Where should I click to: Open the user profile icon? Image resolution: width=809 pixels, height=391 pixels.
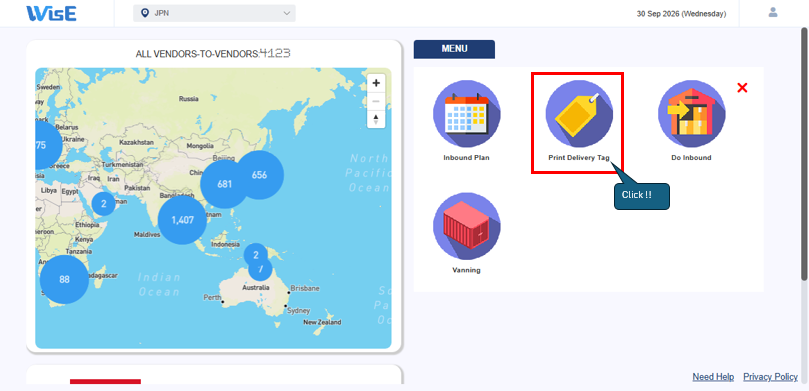(x=773, y=12)
